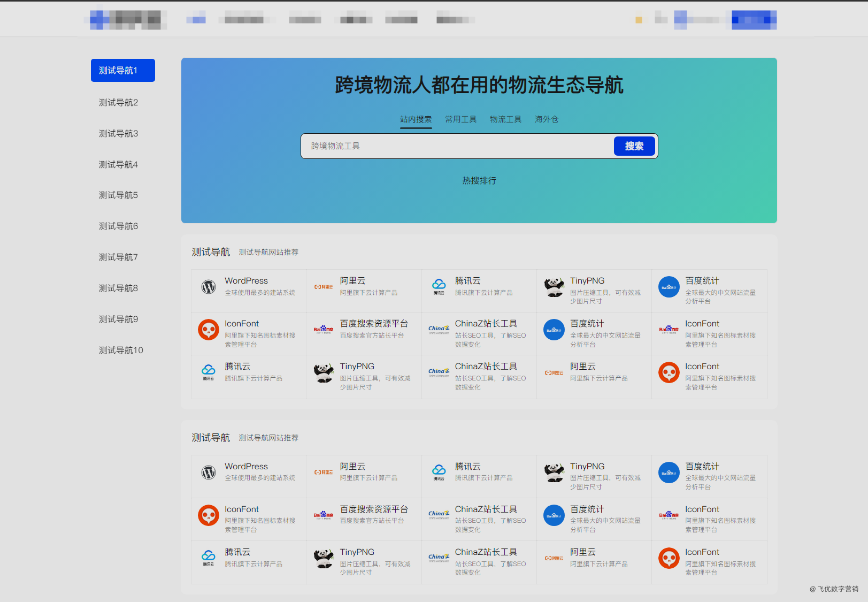This screenshot has height=602, width=868.
Task: Click 百度统计 blue icon in upper section's 百度搜索资源平台 row
Action: click(x=554, y=330)
